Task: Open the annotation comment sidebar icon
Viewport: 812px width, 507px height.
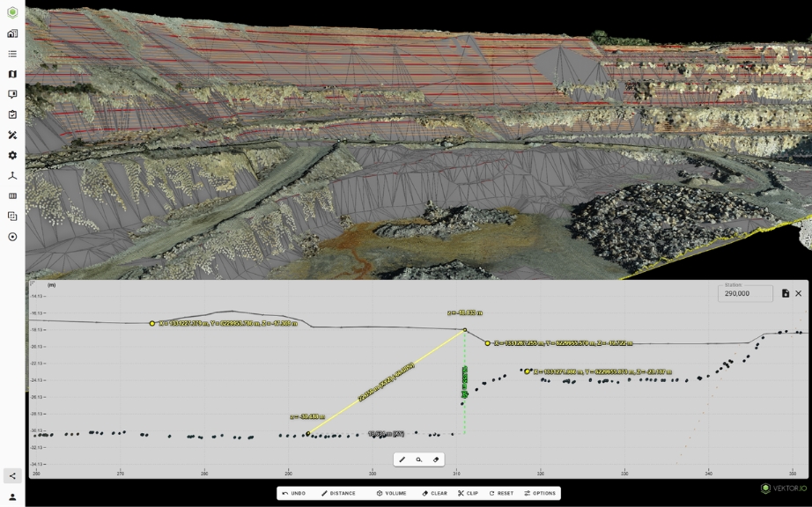Action: (x=12, y=94)
